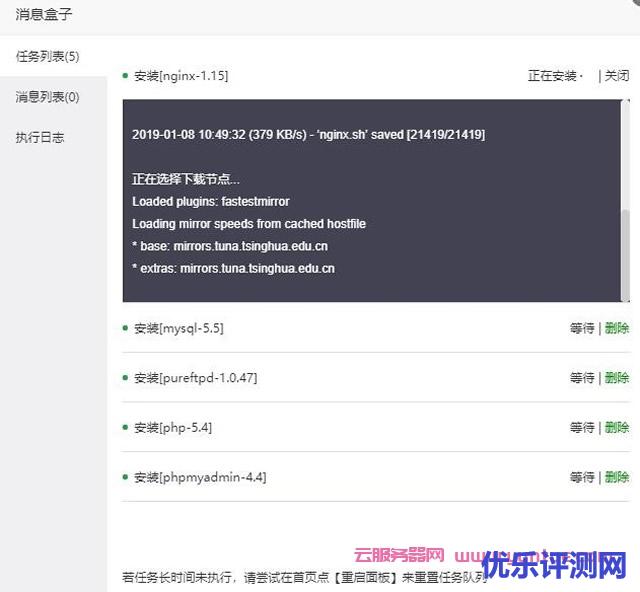
Task: Select the 安装[php-5.4] task row
Action: [x=376, y=427]
